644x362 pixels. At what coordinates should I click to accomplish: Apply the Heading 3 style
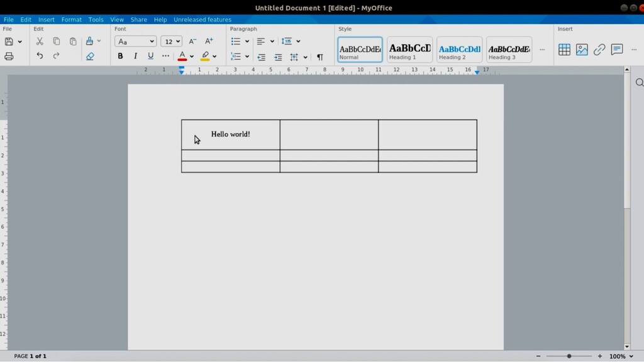[509, 50]
